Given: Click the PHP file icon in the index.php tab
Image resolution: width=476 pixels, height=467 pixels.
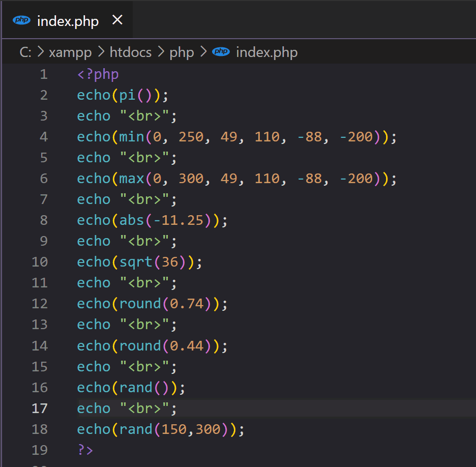Looking at the screenshot, I should (22, 20).
